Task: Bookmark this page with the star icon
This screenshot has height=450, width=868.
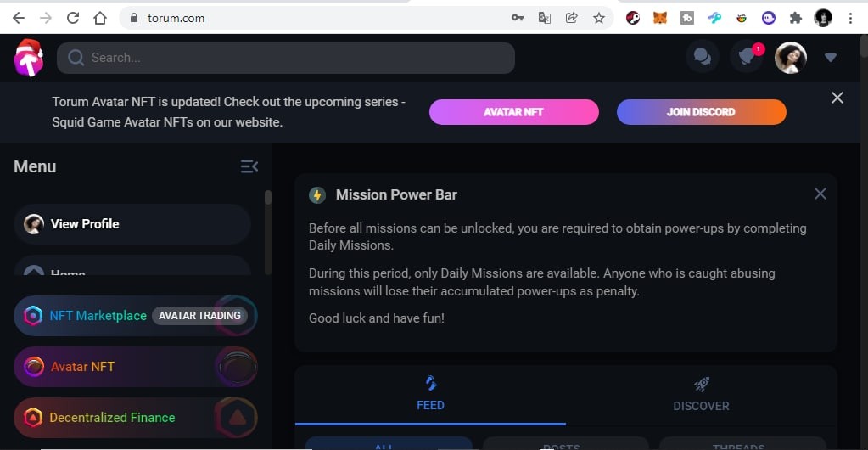Action: pos(599,18)
